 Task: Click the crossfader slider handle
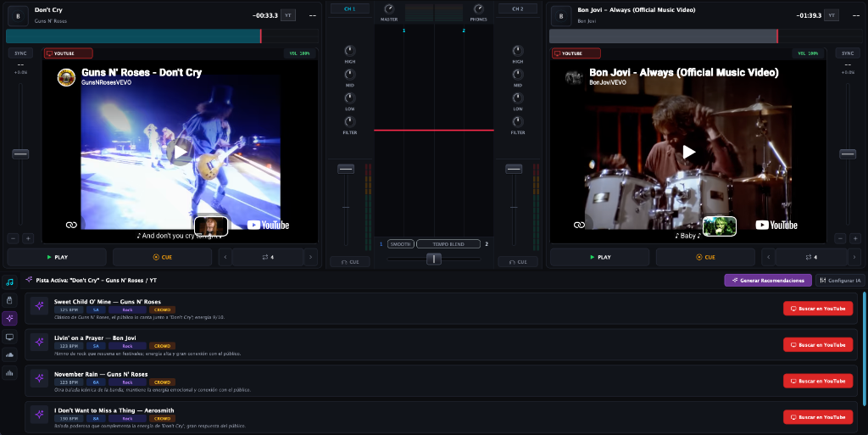(x=433, y=259)
